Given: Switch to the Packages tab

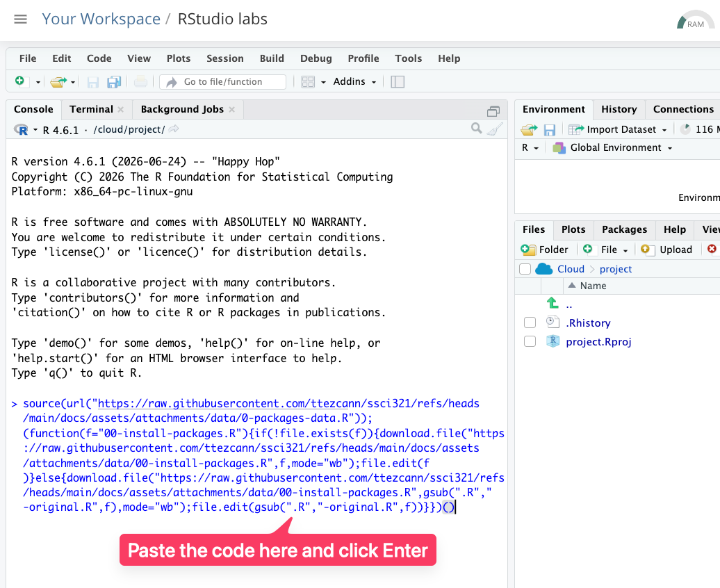Looking at the screenshot, I should pyautogui.click(x=625, y=229).
